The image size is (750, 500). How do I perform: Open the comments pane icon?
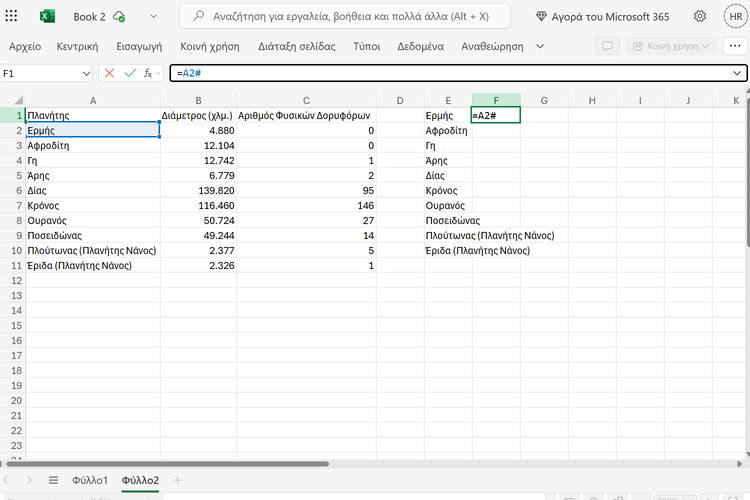click(x=606, y=46)
